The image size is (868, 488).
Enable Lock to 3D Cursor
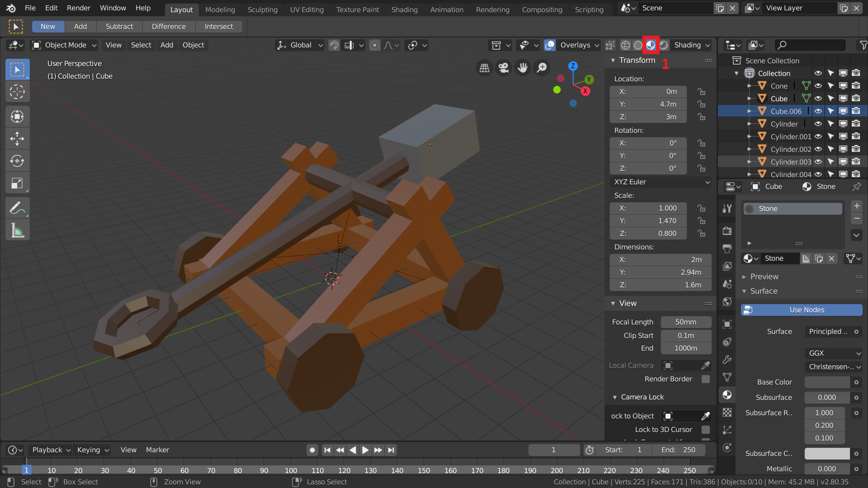[x=706, y=430]
